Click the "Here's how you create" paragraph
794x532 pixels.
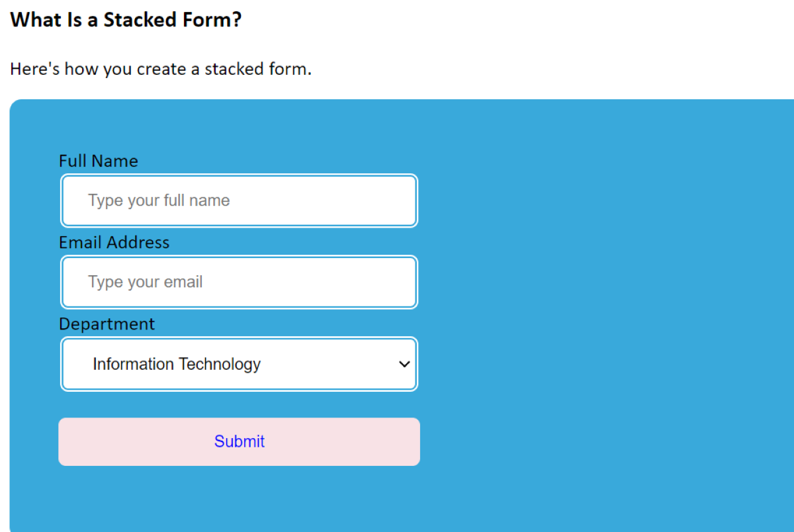[160, 69]
